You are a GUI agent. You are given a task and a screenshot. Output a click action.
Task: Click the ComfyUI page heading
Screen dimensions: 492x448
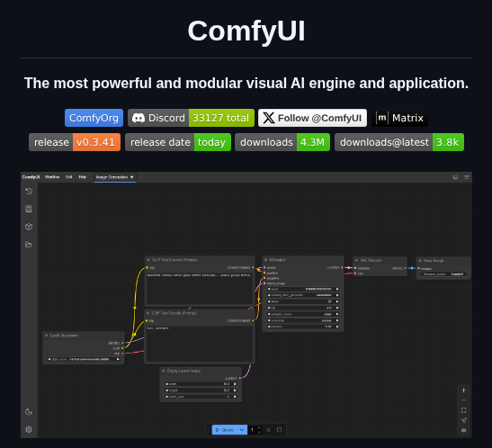[x=246, y=31]
